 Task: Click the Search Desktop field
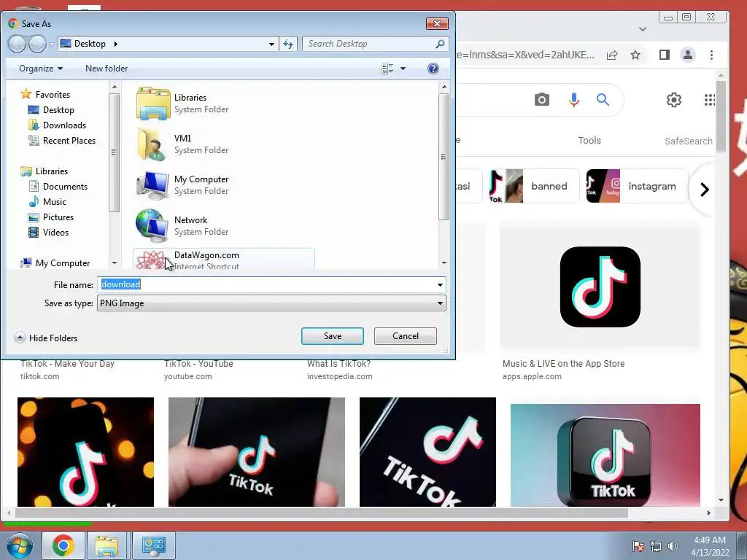(x=376, y=44)
